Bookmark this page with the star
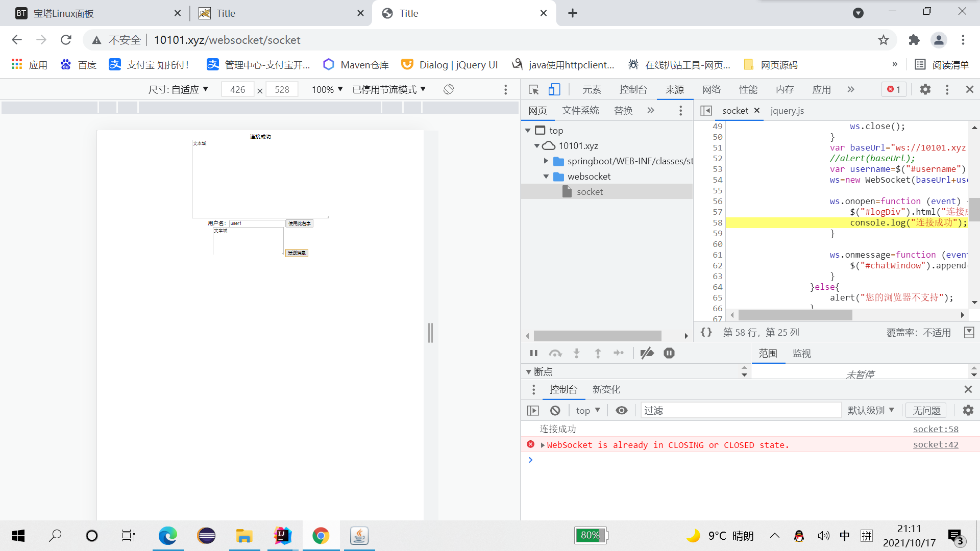This screenshot has height=551, width=980. point(884,40)
